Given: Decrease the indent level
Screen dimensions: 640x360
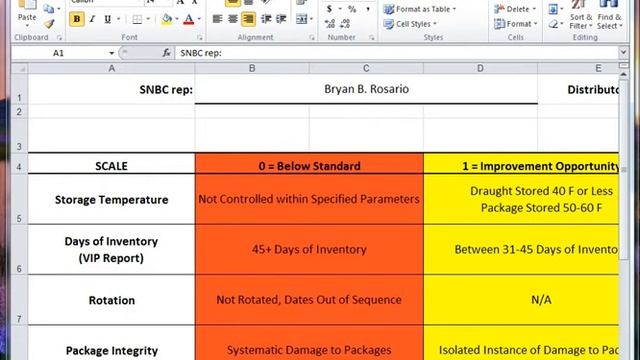Looking at the screenshot, I should [266, 19].
